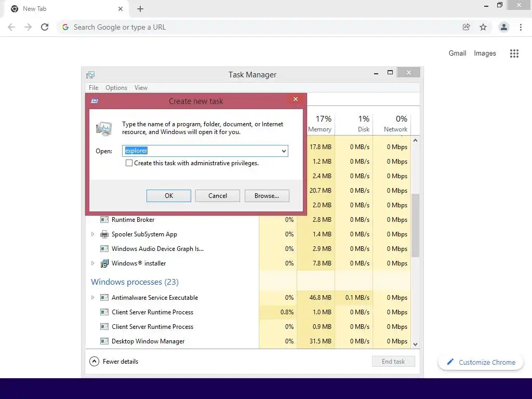The width and height of the screenshot is (532, 399).
Task: Click the 17.8 MB memory value
Action: [x=320, y=147]
